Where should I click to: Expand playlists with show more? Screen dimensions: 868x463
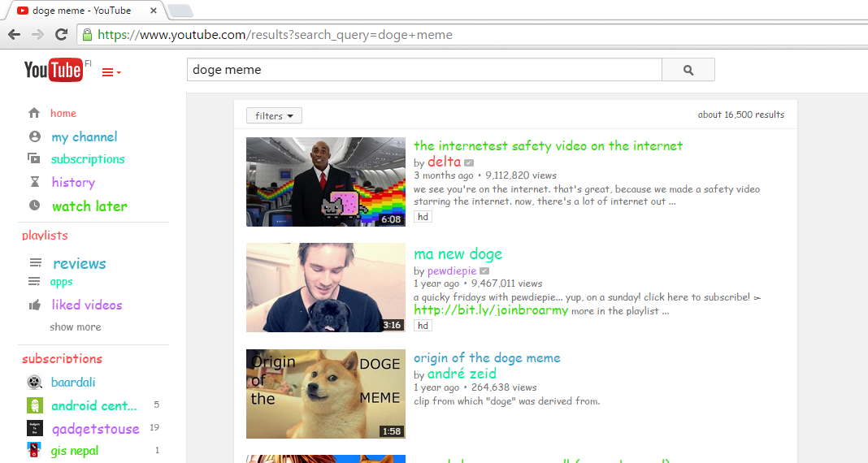[x=76, y=327]
